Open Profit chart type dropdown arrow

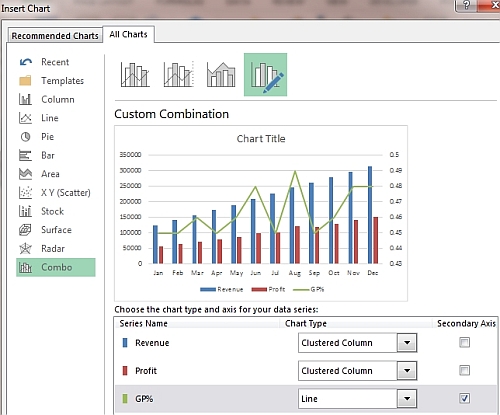(407, 371)
